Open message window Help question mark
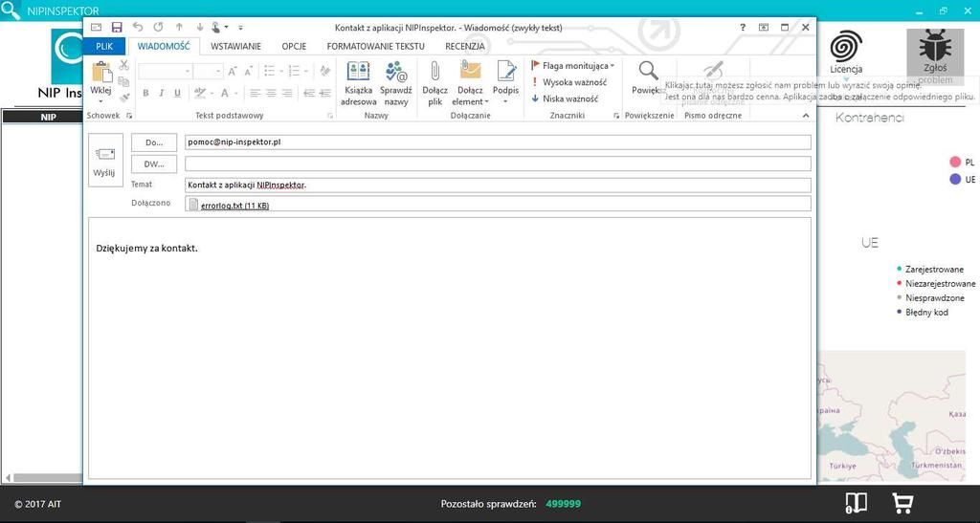Screen dimensions: 980x523 pos(743,28)
